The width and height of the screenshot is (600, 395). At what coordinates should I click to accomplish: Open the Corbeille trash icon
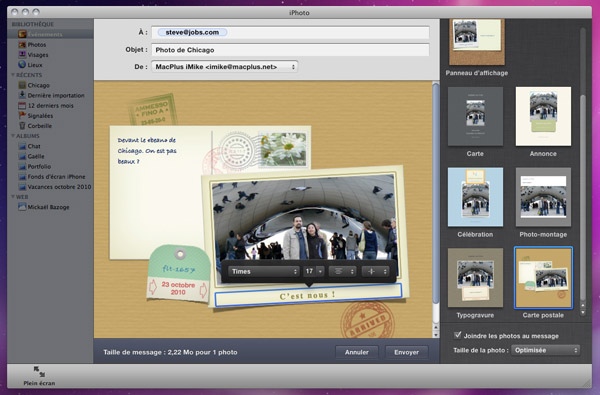pos(22,126)
